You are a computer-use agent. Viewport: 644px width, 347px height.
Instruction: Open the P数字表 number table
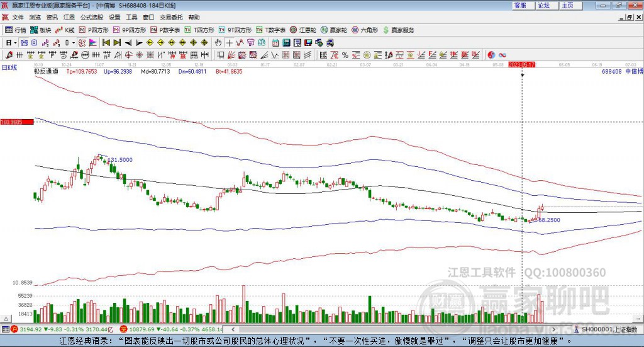point(165,30)
